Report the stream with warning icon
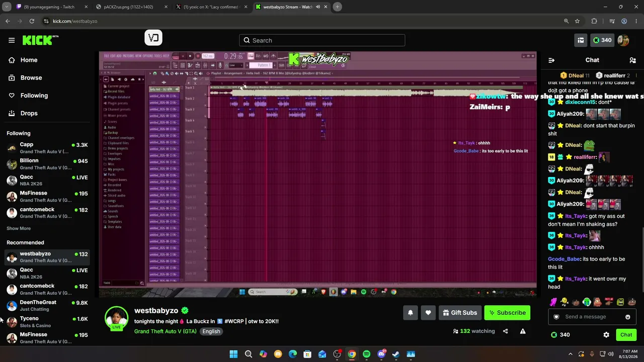This screenshot has height=362, width=644. coord(523,331)
